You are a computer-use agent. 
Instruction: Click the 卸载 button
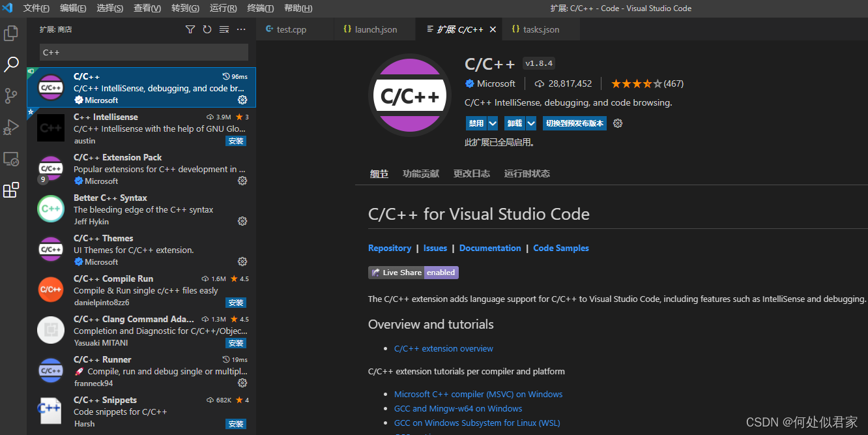click(x=515, y=123)
